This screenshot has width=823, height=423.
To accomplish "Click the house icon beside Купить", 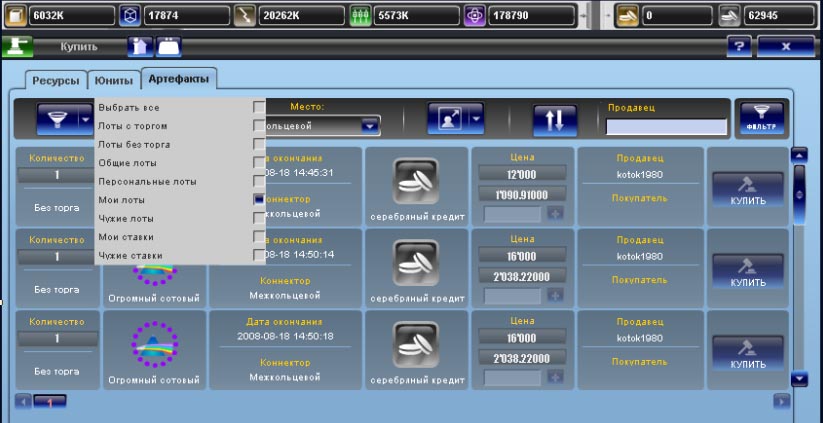I will click(140, 46).
